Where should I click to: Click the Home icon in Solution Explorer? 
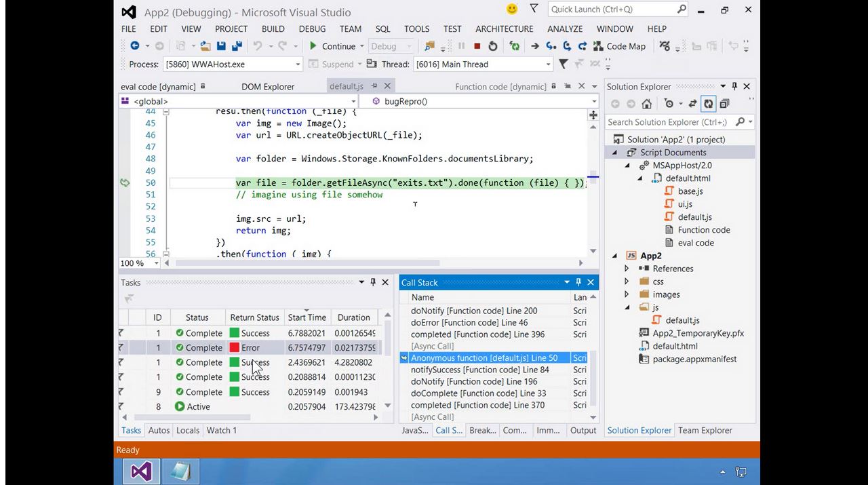pos(646,104)
